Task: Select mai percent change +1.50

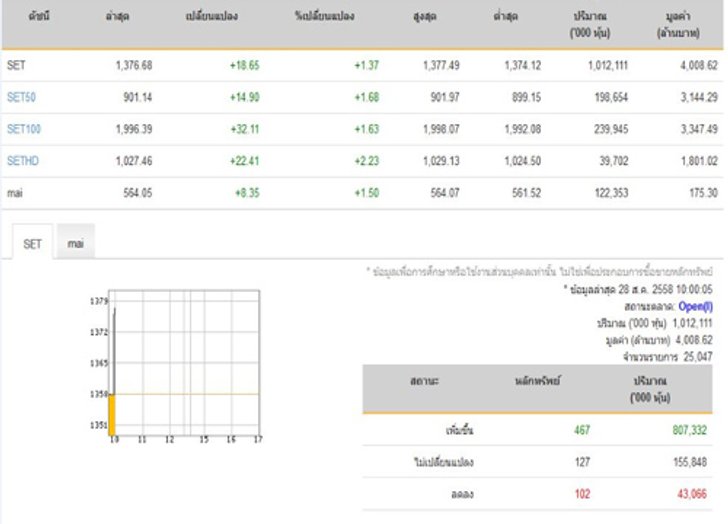Action: [x=366, y=193]
